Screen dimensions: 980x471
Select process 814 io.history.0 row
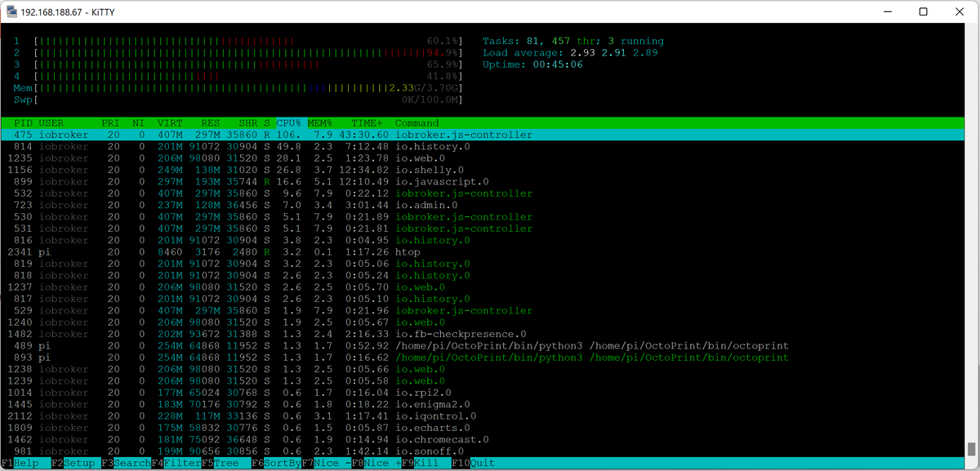click(x=483, y=146)
